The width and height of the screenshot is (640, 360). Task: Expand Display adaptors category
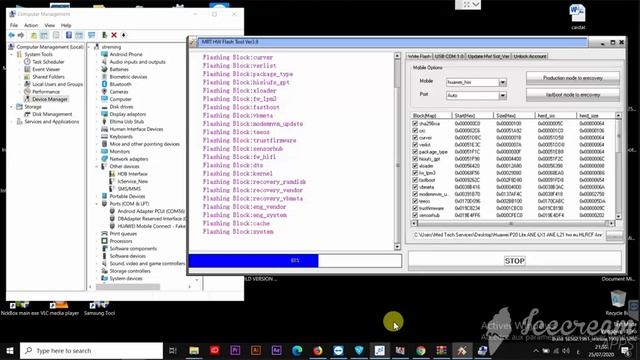[98, 114]
